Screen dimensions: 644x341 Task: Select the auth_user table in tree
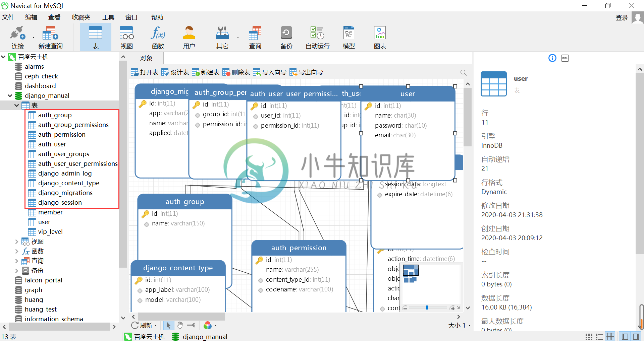[52, 144]
